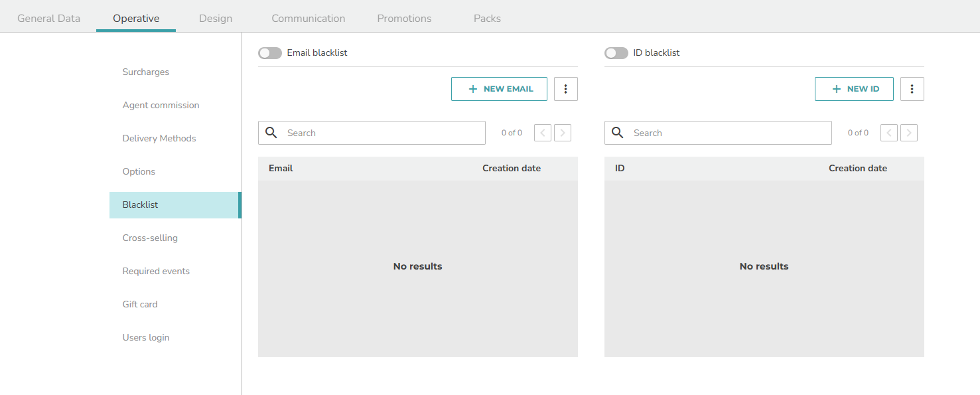980x395 pixels.
Task: Open the three-dot menu beside New Email
Action: [x=565, y=89]
